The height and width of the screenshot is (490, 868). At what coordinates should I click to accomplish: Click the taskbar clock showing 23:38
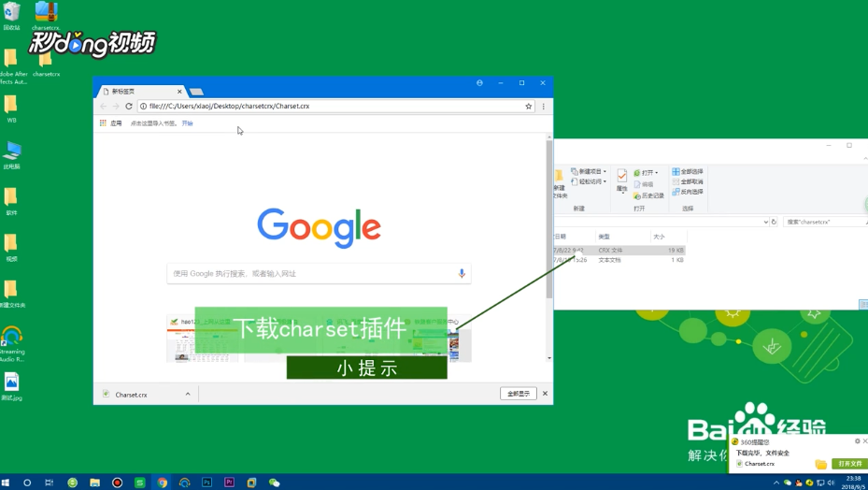coord(853,483)
